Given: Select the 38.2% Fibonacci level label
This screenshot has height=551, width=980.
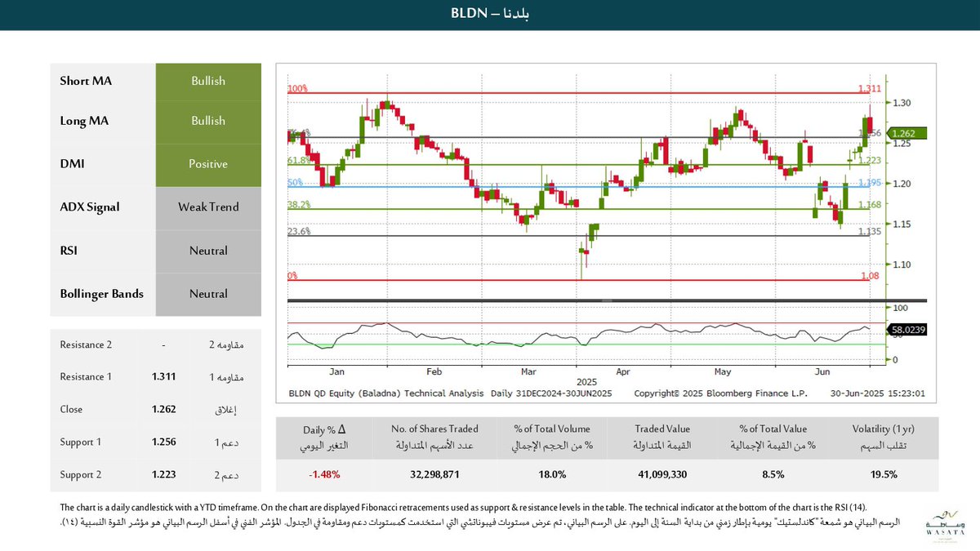Looking at the screenshot, I should 299,205.
